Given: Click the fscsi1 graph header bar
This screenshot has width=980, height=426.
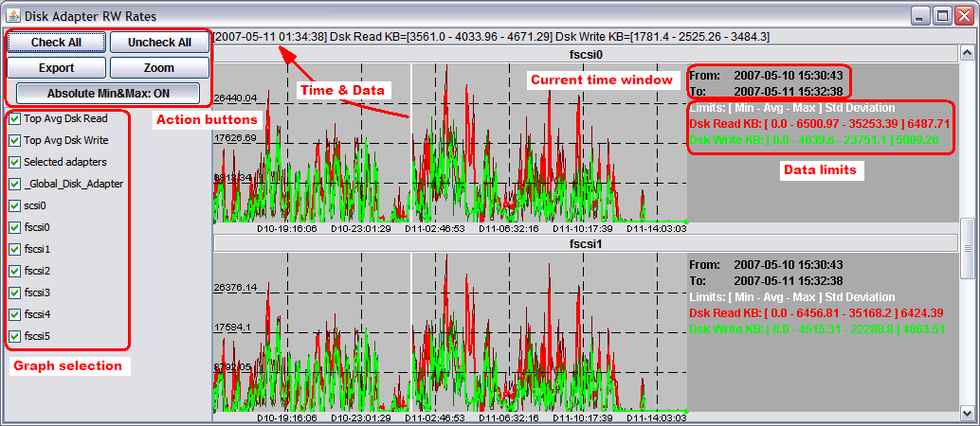Looking at the screenshot, I should pos(586,243).
